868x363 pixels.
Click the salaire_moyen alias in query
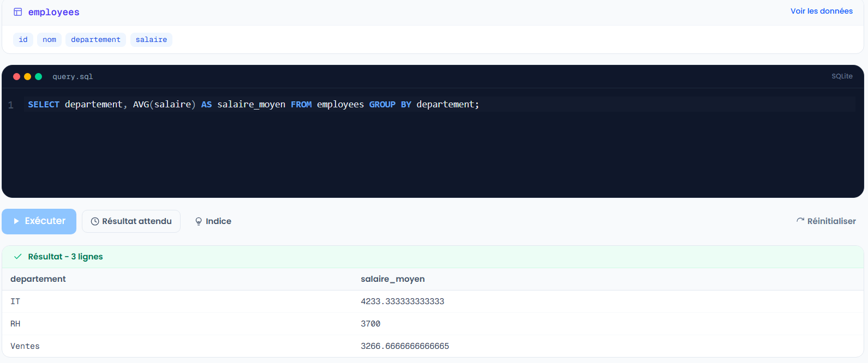click(x=252, y=105)
